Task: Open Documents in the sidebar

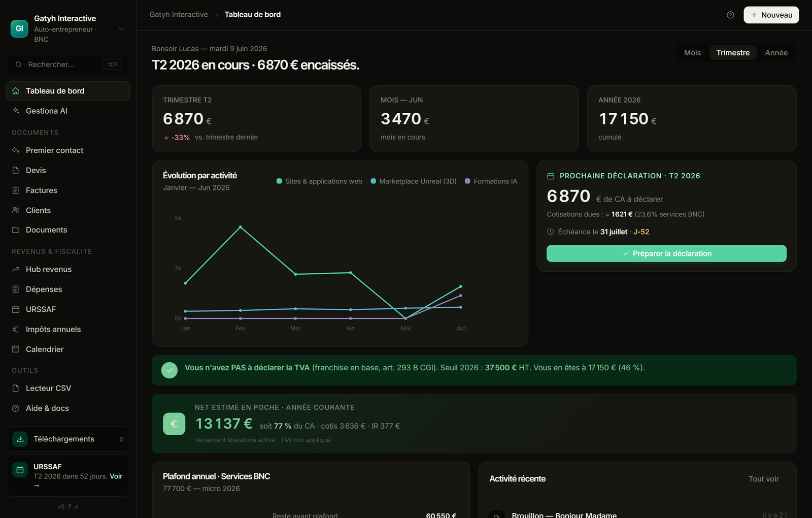Action: point(68,230)
